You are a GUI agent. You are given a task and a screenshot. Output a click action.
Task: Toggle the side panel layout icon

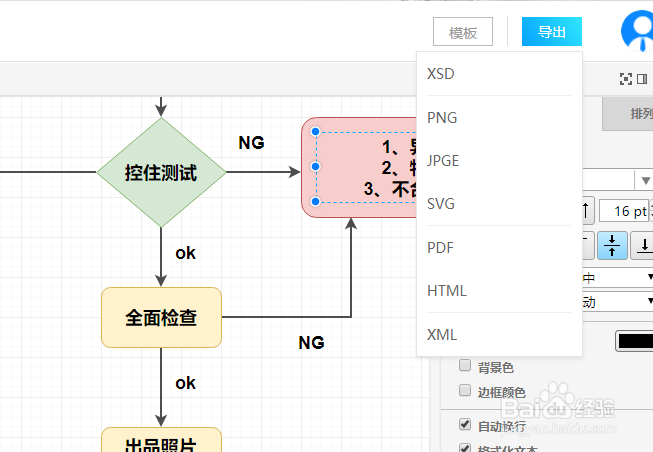point(642,79)
